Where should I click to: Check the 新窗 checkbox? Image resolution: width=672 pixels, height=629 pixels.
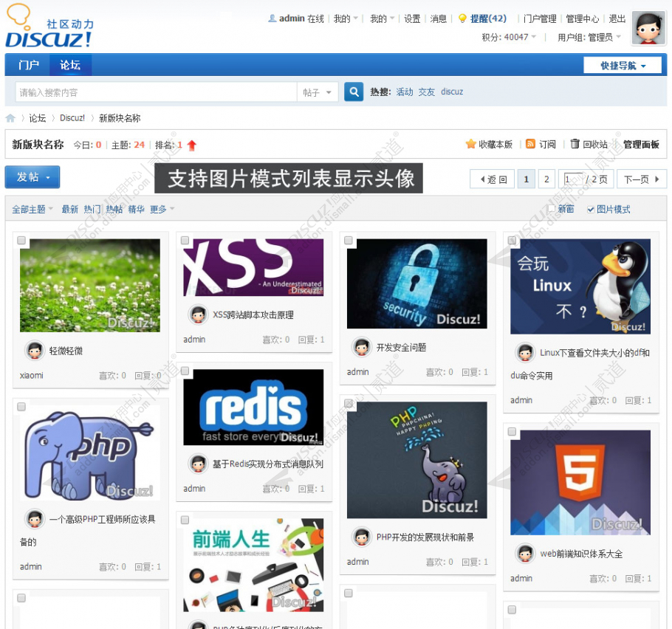click(552, 209)
